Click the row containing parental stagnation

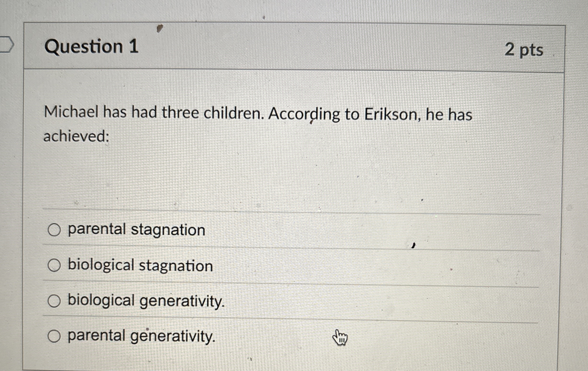293,229
